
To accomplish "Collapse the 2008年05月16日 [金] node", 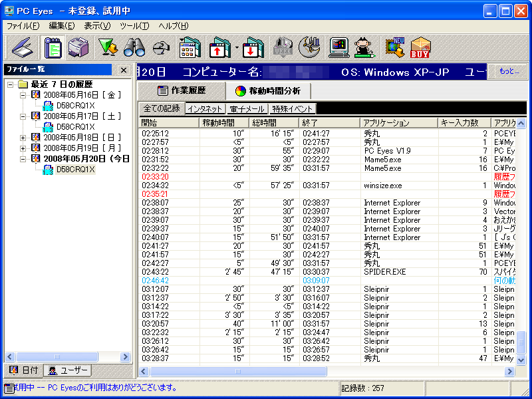I will (x=23, y=95).
